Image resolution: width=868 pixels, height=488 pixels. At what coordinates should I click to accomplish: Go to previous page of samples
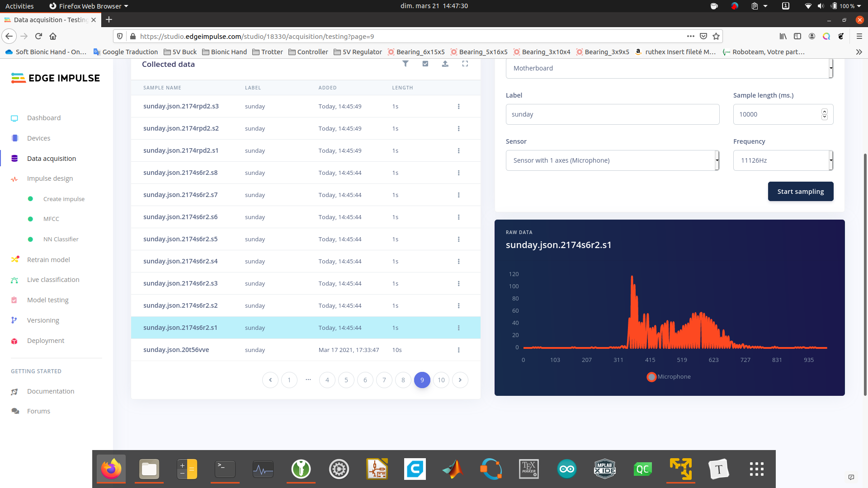270,380
